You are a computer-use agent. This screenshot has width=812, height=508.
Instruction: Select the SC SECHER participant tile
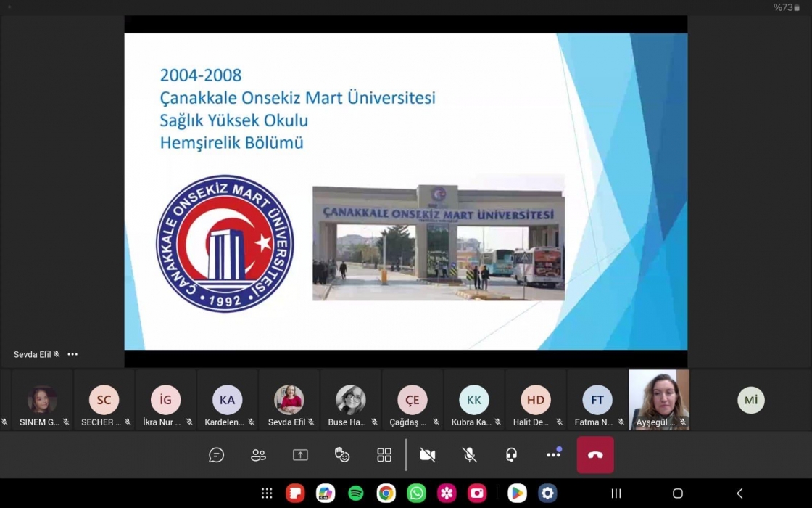coord(104,400)
